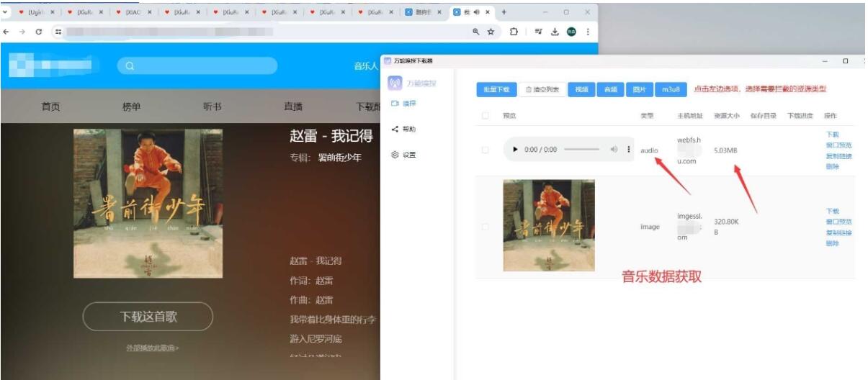This screenshot has width=868, height=380.
Task: Click 音乐人 link in music site header
Action: (x=366, y=65)
